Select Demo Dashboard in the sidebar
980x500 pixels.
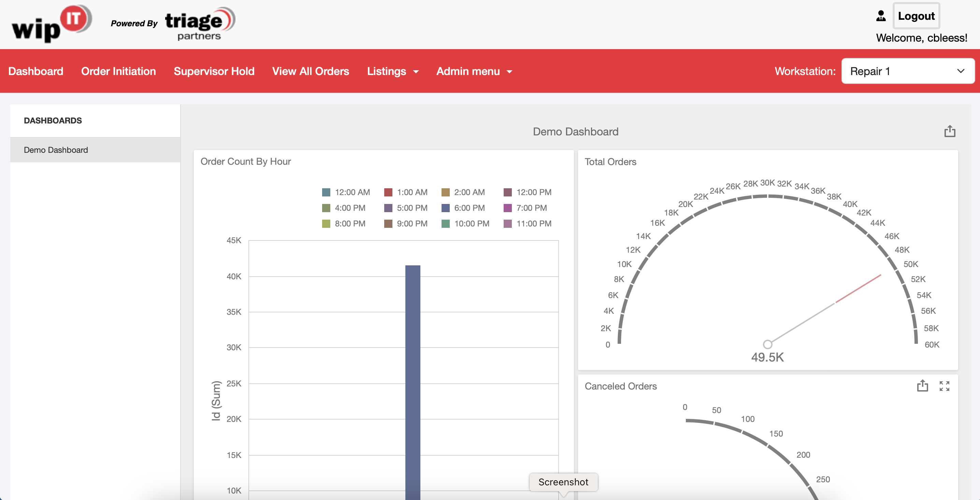(56, 149)
